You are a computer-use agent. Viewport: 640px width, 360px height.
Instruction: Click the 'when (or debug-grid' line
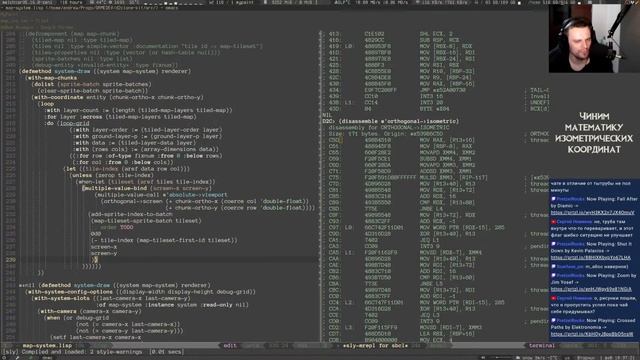(77, 318)
